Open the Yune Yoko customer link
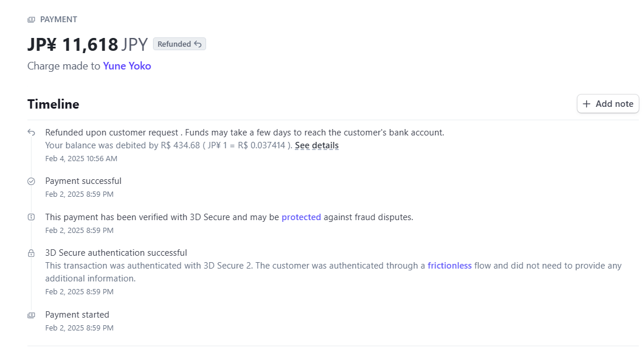Viewport: 644px width, 355px height. pyautogui.click(x=127, y=66)
